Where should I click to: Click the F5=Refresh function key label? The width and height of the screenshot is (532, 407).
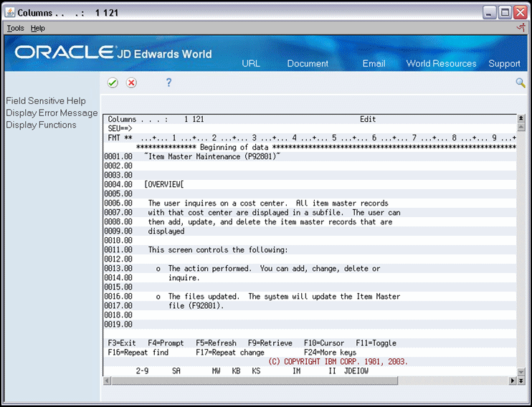coord(216,343)
